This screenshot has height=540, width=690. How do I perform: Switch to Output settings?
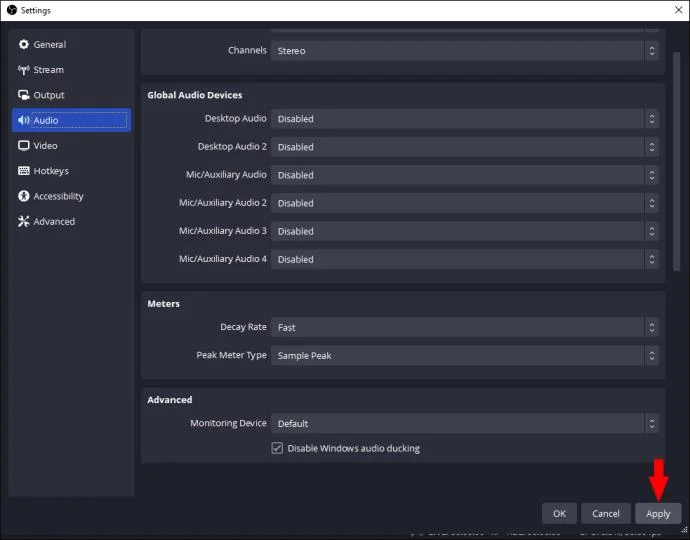(x=71, y=95)
